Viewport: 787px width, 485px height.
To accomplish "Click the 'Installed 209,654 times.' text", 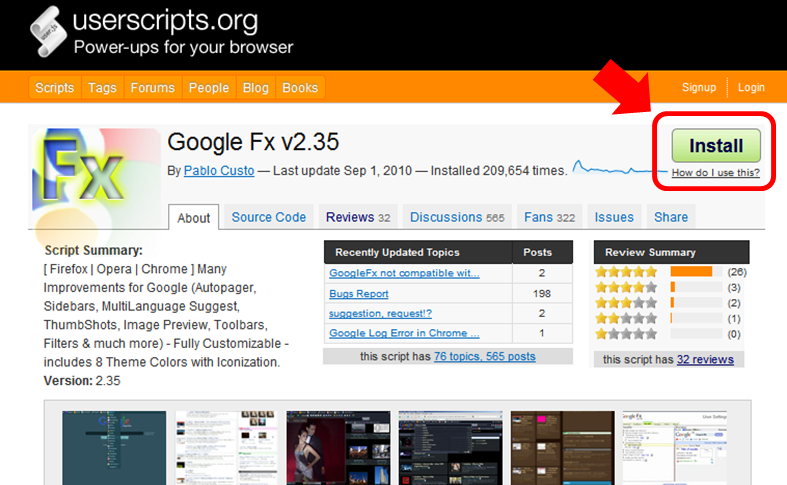I will (499, 171).
